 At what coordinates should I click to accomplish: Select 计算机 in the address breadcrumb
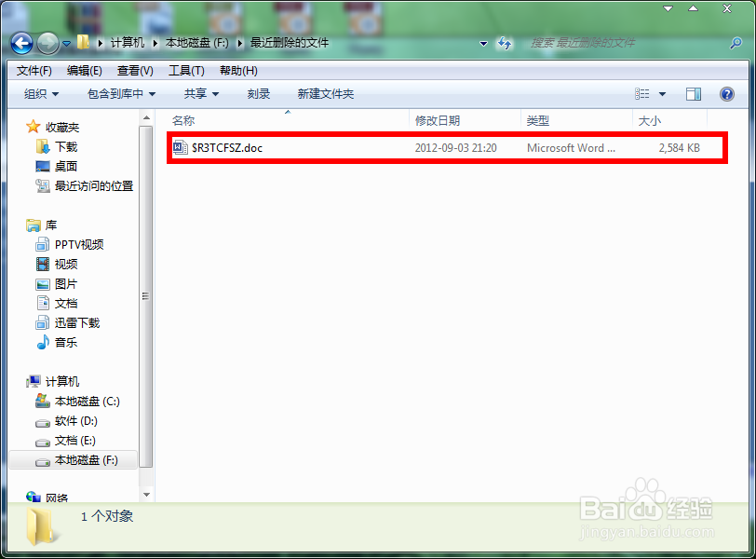point(128,43)
